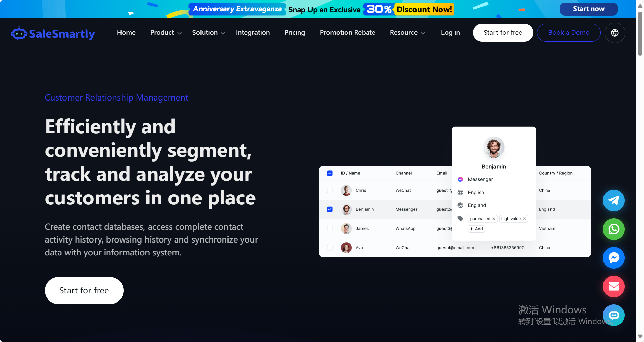Screen dimensions: 644x342
Task: Click James's avatar in the table
Action: click(x=346, y=229)
